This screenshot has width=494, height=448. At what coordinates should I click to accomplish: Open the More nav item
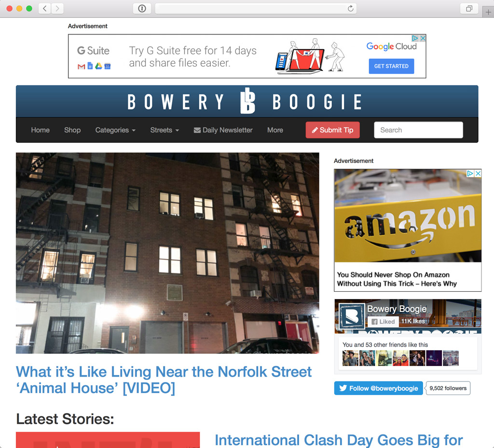point(275,130)
